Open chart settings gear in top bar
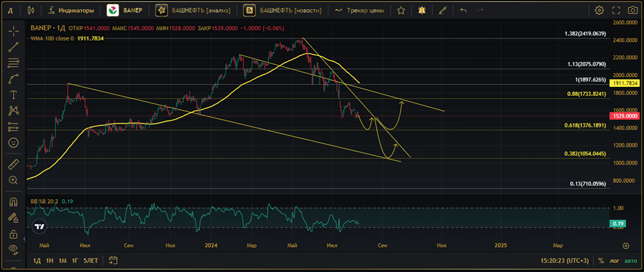644x272 pixels. pos(599,10)
